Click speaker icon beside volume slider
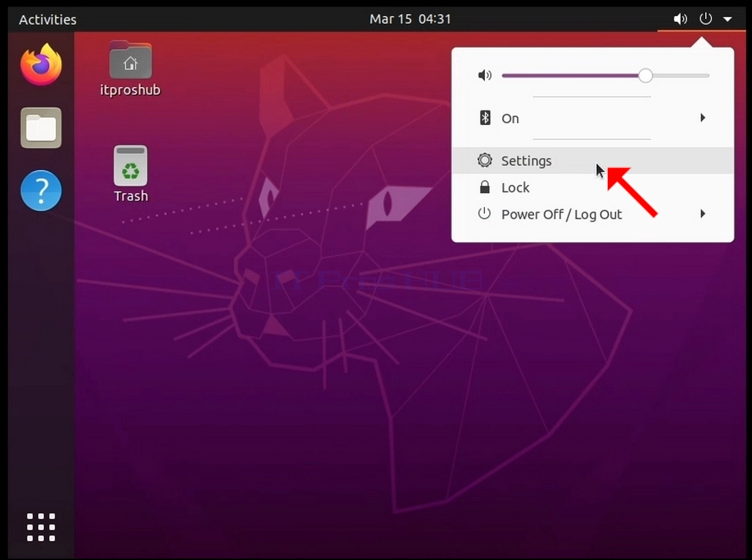752x560 pixels. click(x=485, y=75)
